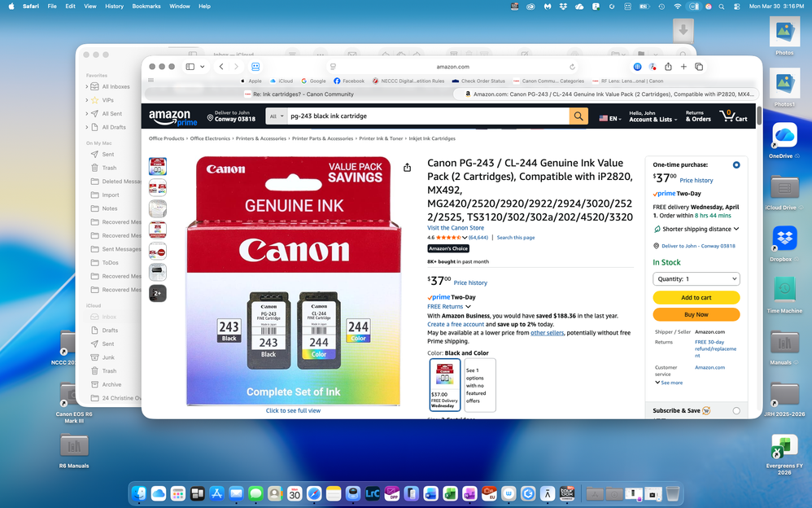Open the Quantity dropdown
This screenshot has width=812, height=508.
tap(696, 279)
